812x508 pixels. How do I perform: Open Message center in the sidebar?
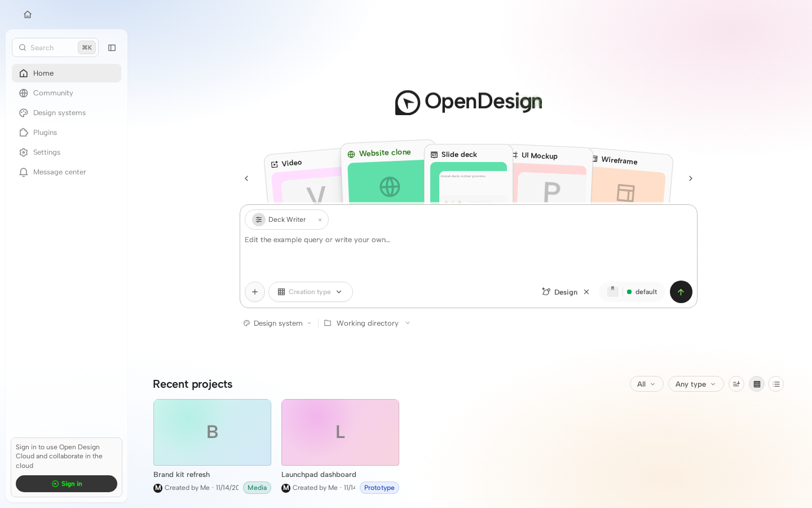tap(67, 172)
